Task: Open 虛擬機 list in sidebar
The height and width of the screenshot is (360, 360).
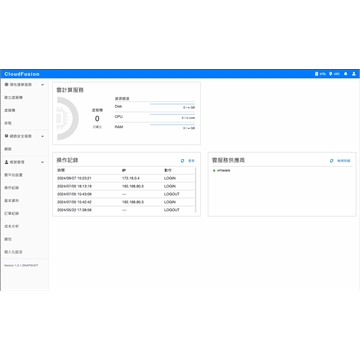Action: (x=10, y=110)
